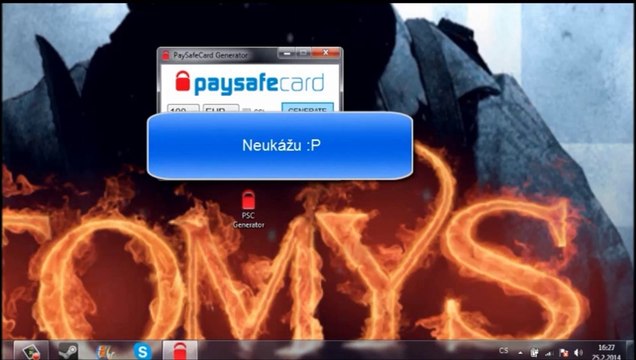Image resolution: width=636 pixels, height=360 pixels.
Task: Open the network signal tray icon
Action: click(549, 353)
